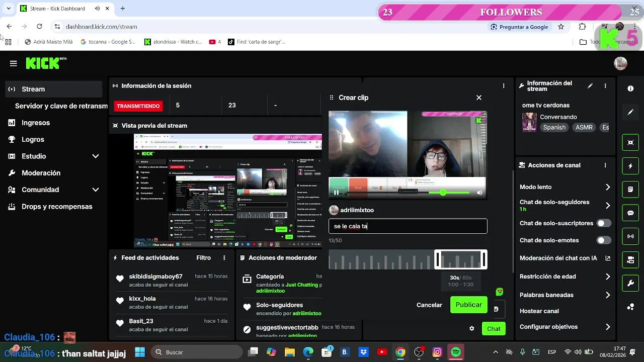Mute clip preview via speaker icon
The image size is (644, 362).
[479, 193]
